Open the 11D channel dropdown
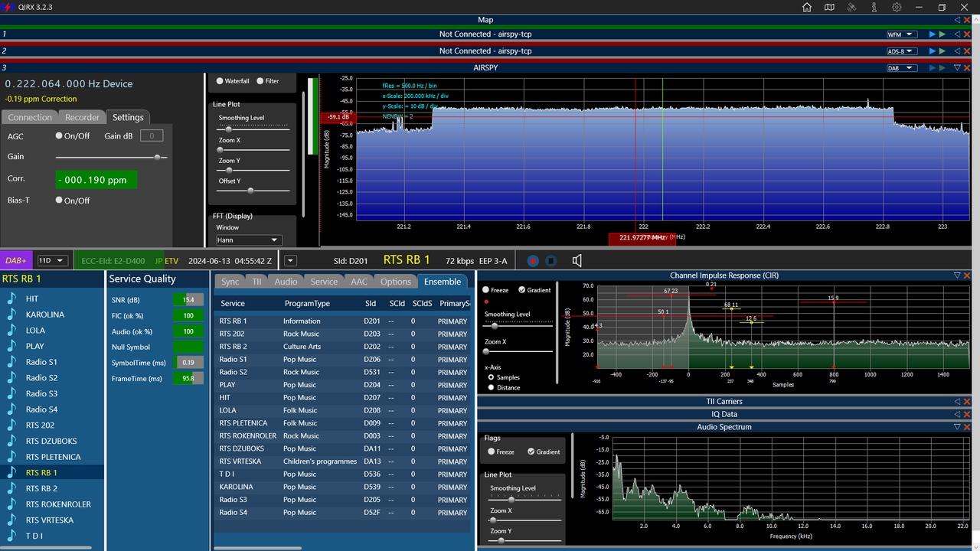Screen dimensions: 980x551 (54, 261)
